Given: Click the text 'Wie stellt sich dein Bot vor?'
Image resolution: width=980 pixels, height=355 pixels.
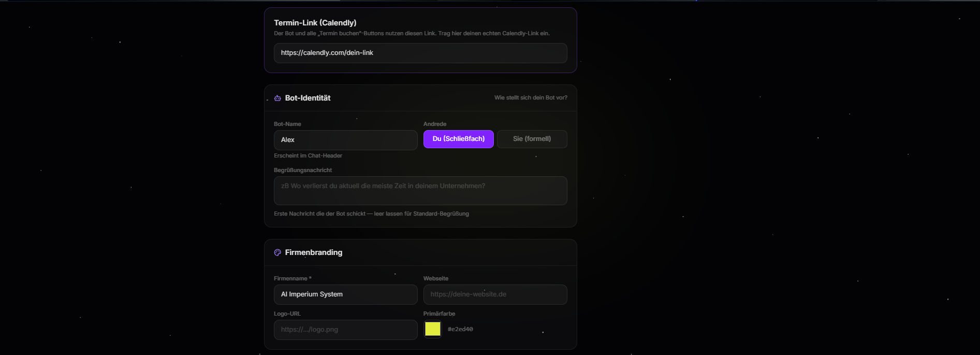Looking at the screenshot, I should coord(531,97).
